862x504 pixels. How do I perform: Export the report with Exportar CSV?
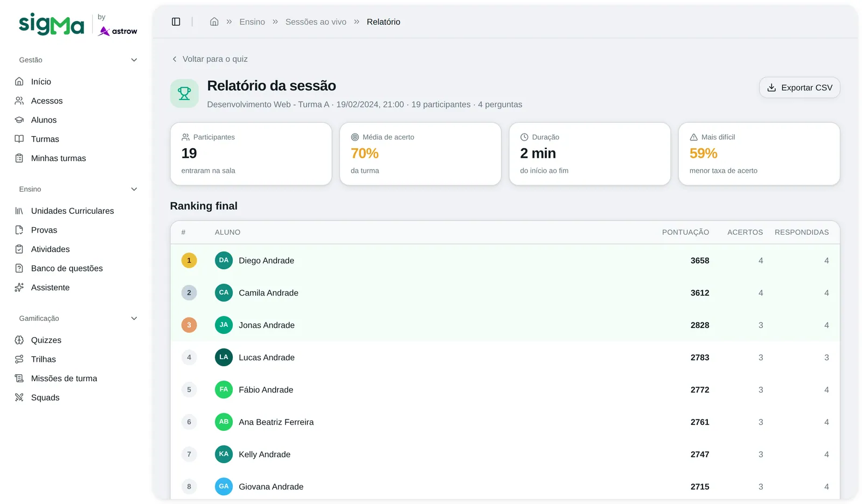(x=800, y=87)
